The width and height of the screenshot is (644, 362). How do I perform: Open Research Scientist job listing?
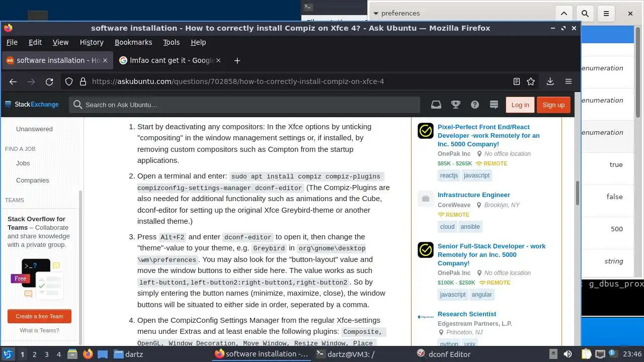[467, 314]
